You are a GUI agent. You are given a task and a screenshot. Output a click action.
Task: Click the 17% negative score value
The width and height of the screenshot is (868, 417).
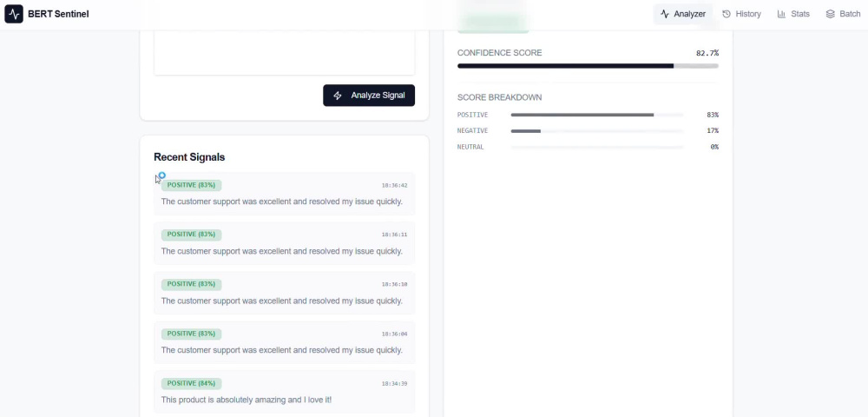(713, 131)
